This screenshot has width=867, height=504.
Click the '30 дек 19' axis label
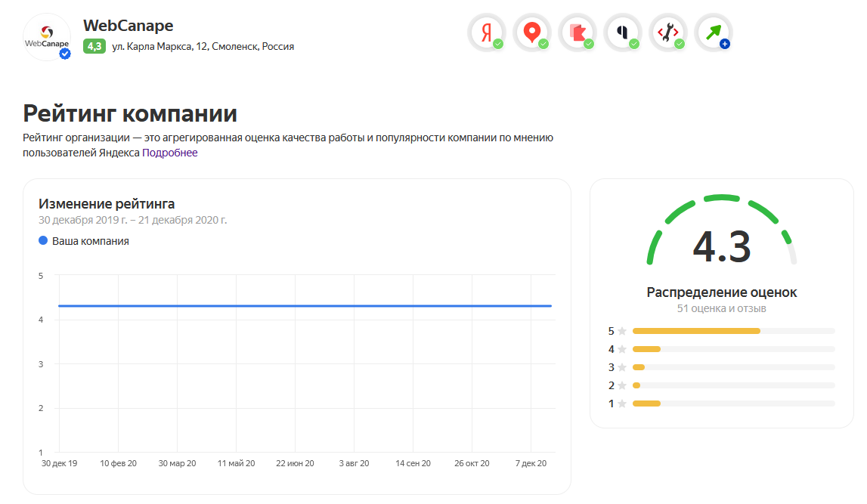(x=59, y=463)
